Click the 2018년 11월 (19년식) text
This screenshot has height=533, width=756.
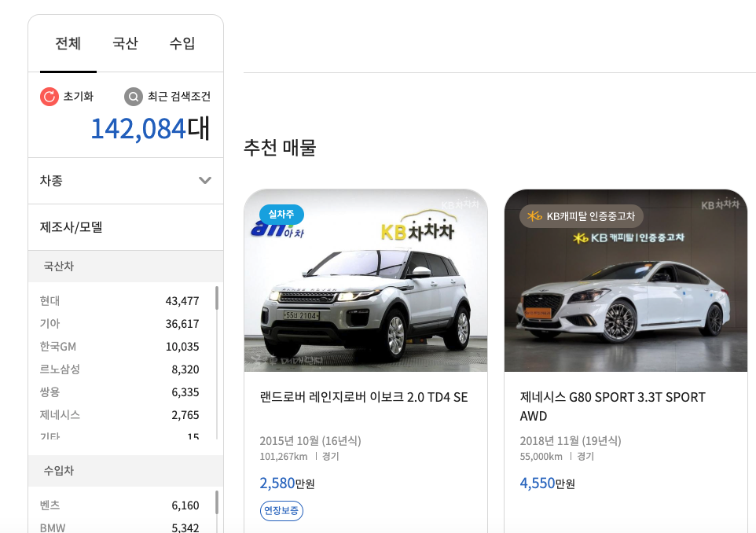[x=571, y=441]
